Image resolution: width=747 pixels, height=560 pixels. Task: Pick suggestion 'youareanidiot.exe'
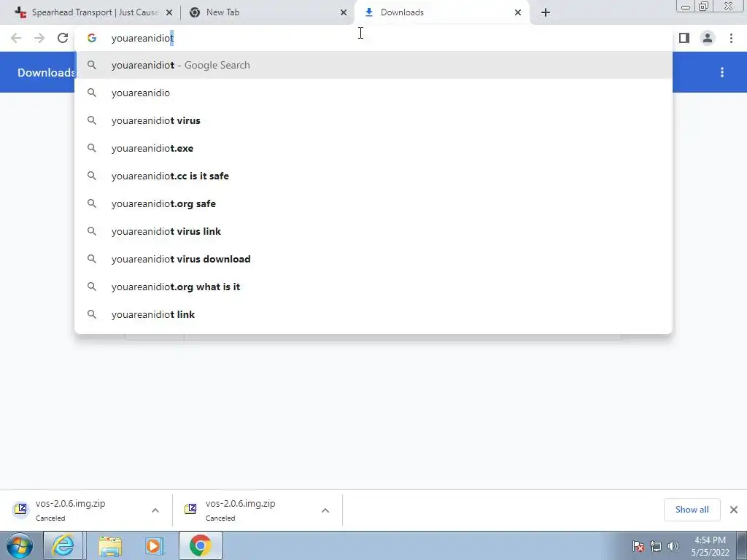tap(373, 148)
